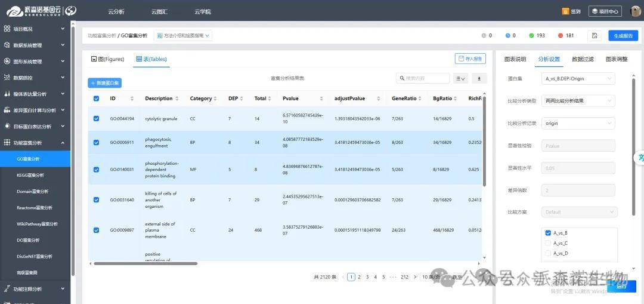Click the red failed status count icon

click(560, 36)
